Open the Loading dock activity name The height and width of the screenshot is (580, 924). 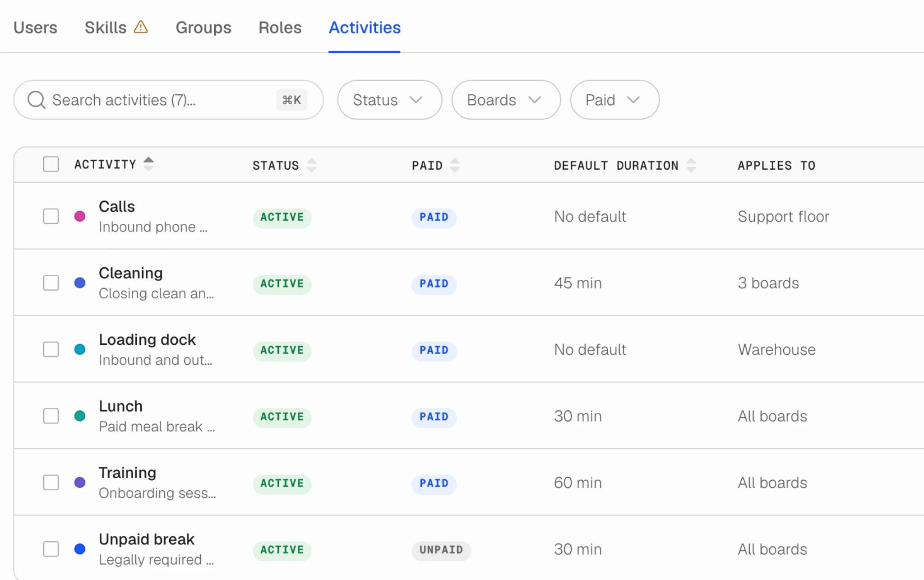point(147,339)
